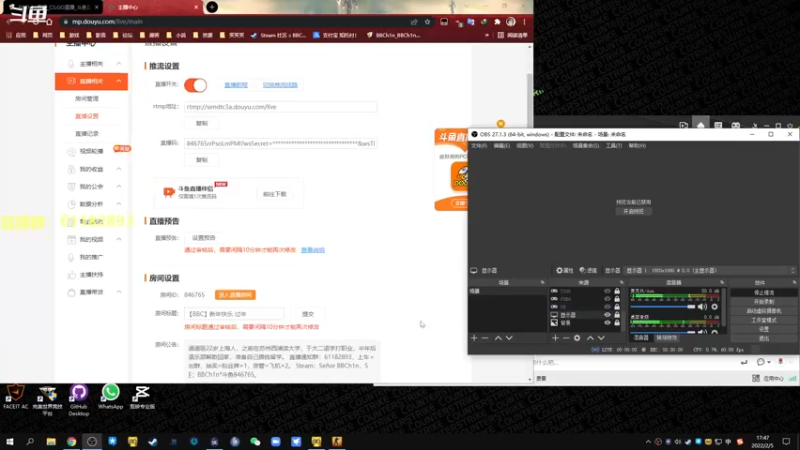This screenshot has width=800, height=450.
Task: Click 开启预览 button in OBS preview
Action: coord(633,211)
